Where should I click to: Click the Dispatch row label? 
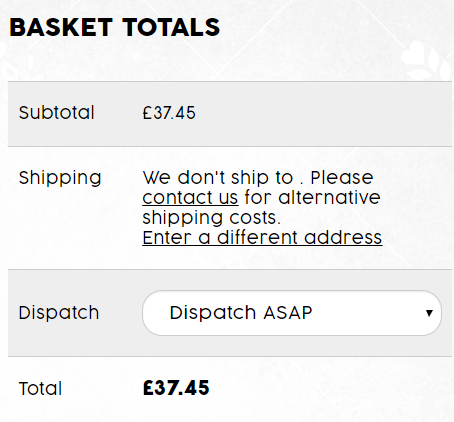pos(59,313)
